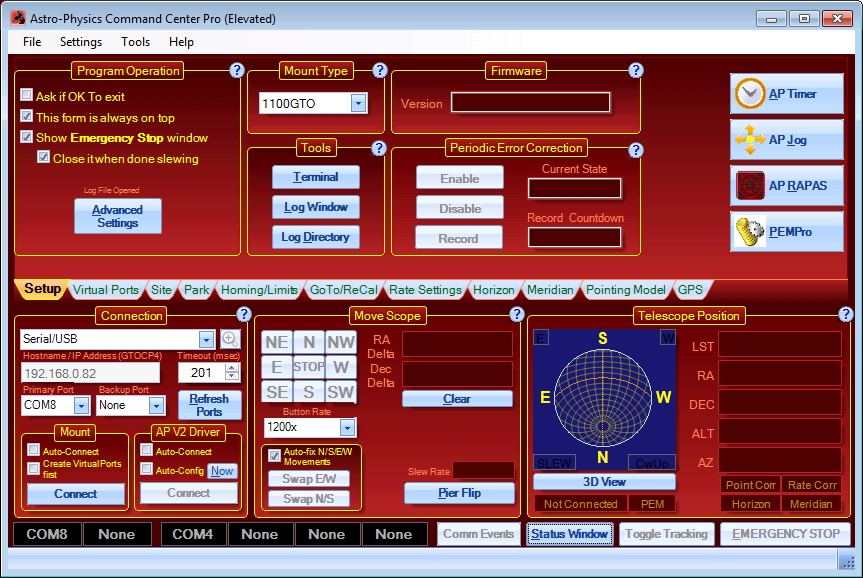This screenshot has height=578, width=863.
Task: Enable AP V2 Driver Auto-Config checkbox
Action: coord(146,468)
